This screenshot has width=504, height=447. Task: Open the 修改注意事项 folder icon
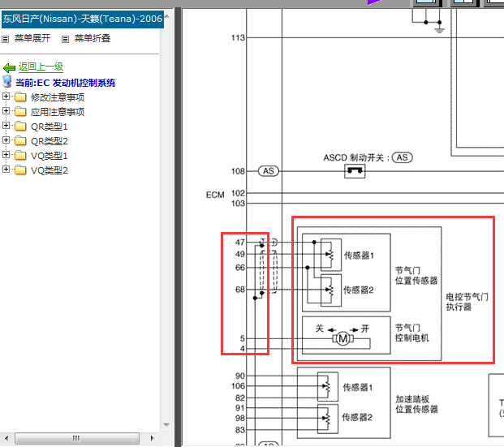(20, 97)
